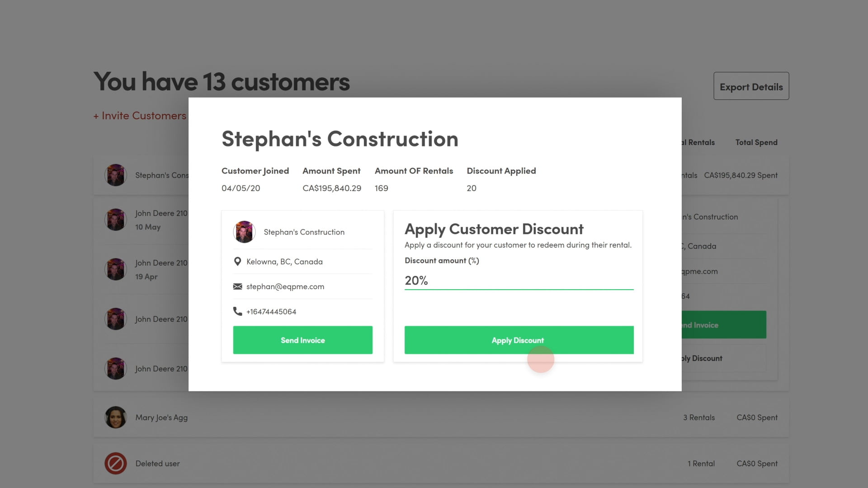The width and height of the screenshot is (868, 488).
Task: Click the Export Details button
Action: pyautogui.click(x=751, y=86)
